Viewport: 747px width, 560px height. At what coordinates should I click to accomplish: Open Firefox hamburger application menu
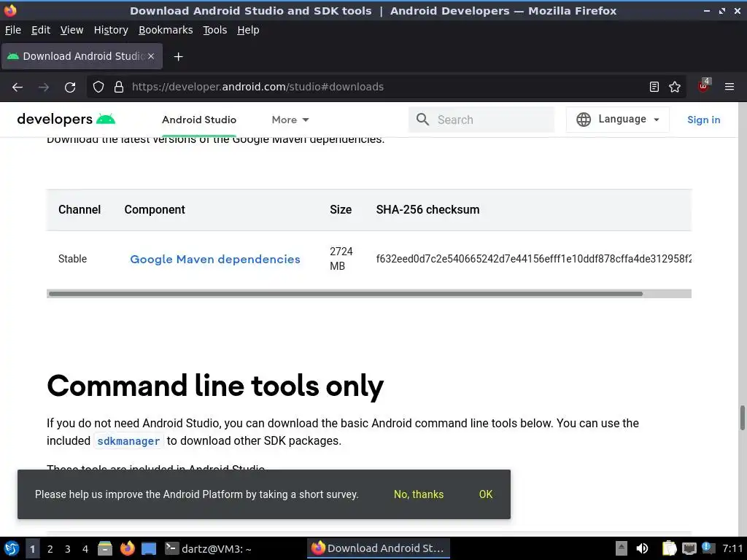729,87
